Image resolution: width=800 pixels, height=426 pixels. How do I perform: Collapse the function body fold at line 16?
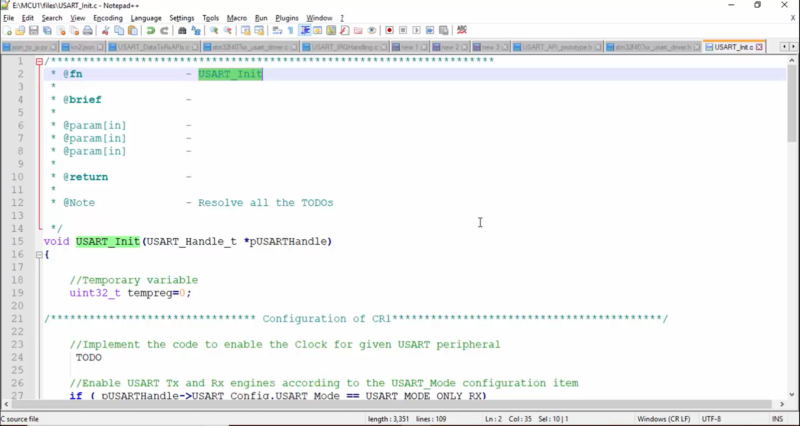click(x=39, y=254)
